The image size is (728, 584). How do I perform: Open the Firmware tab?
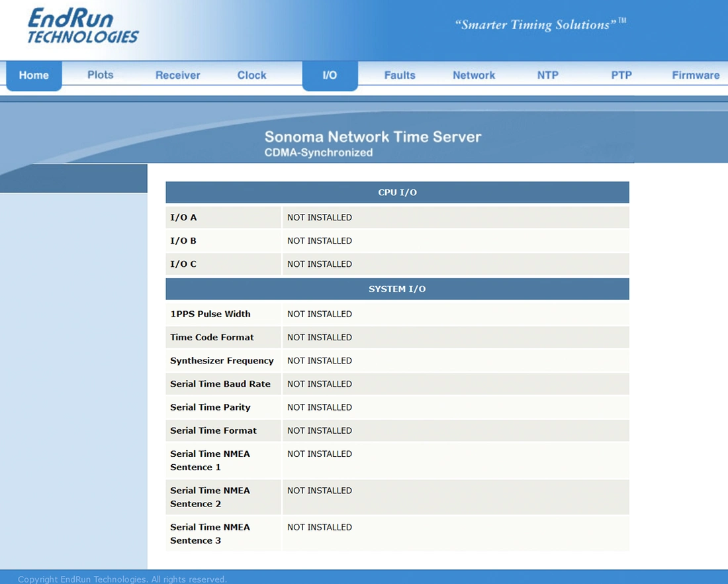pyautogui.click(x=696, y=75)
